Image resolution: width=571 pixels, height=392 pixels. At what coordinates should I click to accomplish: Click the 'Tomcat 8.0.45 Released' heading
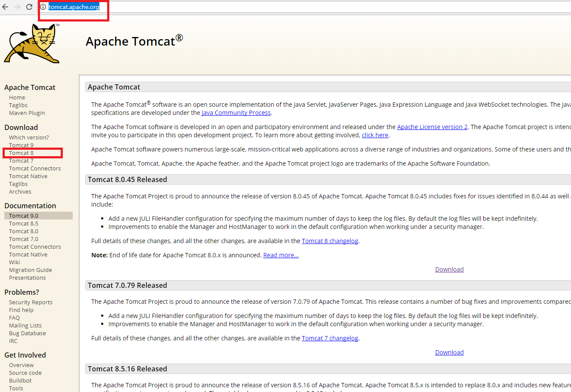(x=127, y=179)
